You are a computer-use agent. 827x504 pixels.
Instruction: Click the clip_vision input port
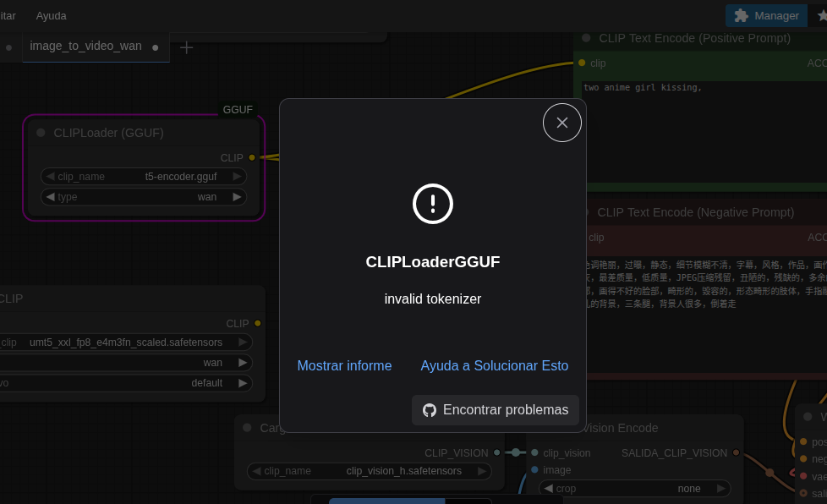534,452
